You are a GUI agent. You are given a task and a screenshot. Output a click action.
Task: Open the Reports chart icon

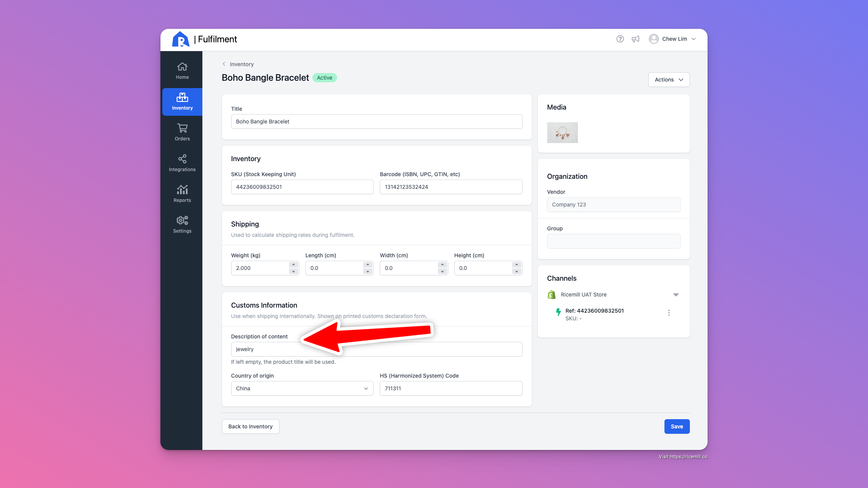point(182,194)
